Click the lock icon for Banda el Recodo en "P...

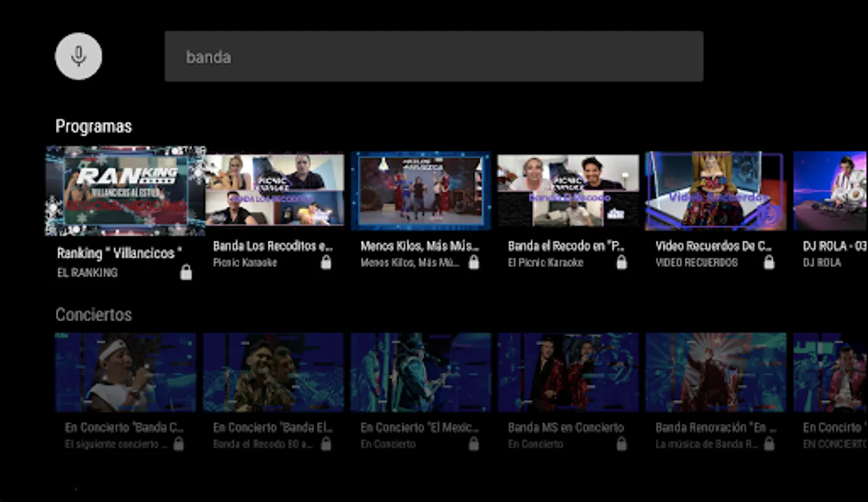[622, 262]
